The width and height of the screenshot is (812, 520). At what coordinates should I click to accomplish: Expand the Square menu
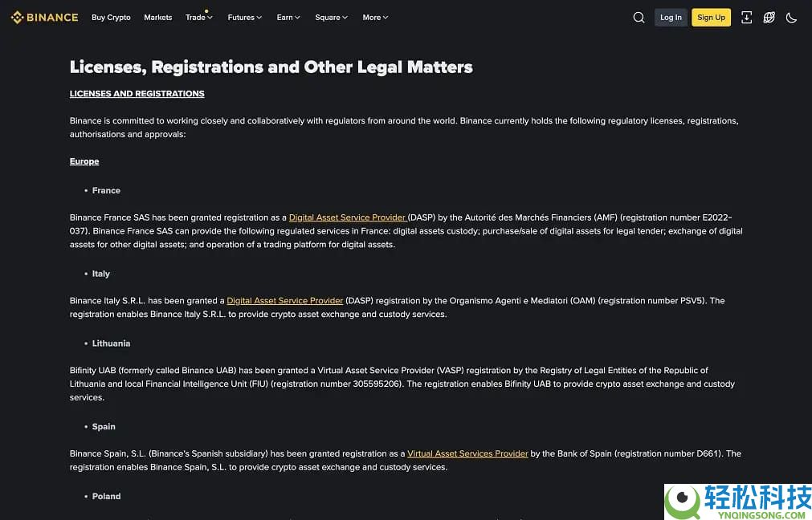tap(331, 18)
